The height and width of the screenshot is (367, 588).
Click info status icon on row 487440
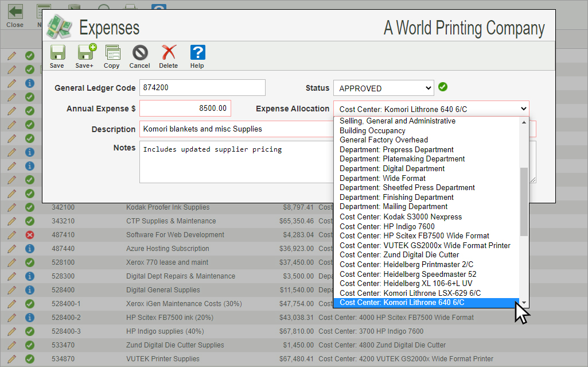point(30,249)
